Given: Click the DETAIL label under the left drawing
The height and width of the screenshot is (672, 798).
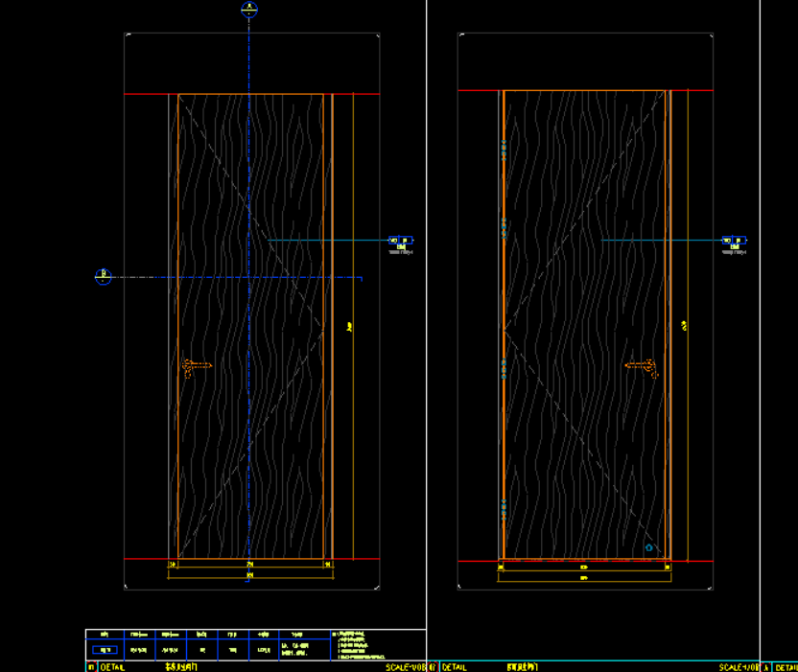Looking at the screenshot, I should click(112, 666).
